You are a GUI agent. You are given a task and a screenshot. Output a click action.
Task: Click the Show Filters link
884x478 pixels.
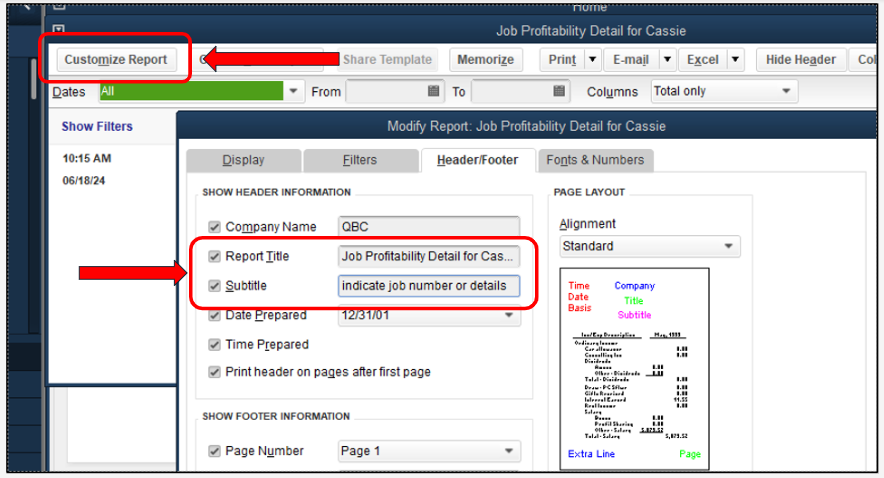click(97, 126)
